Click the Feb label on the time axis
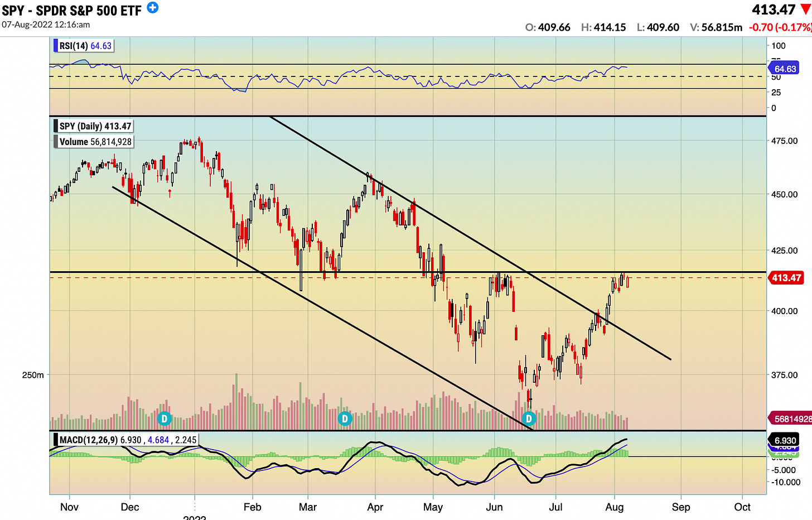 click(253, 507)
